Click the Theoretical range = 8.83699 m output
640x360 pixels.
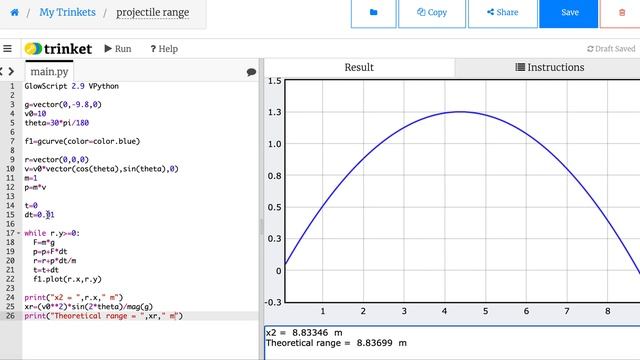(x=336, y=343)
